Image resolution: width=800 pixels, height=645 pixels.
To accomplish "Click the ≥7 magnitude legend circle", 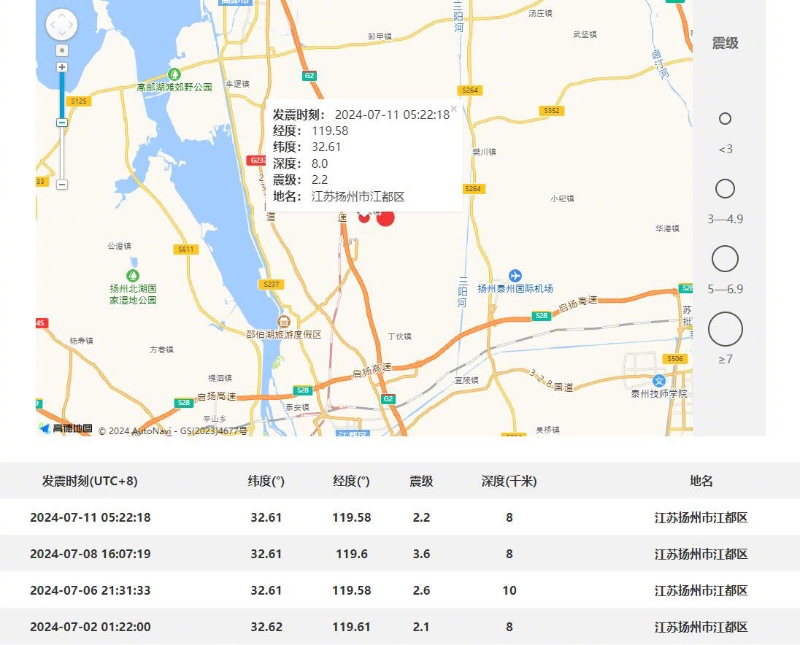I will tap(725, 329).
